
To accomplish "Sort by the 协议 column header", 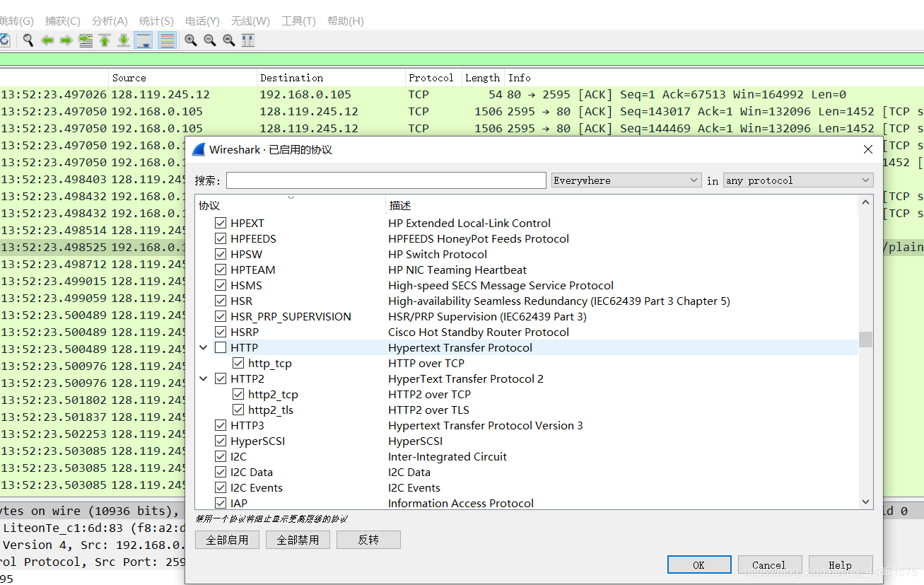I will pos(290,205).
